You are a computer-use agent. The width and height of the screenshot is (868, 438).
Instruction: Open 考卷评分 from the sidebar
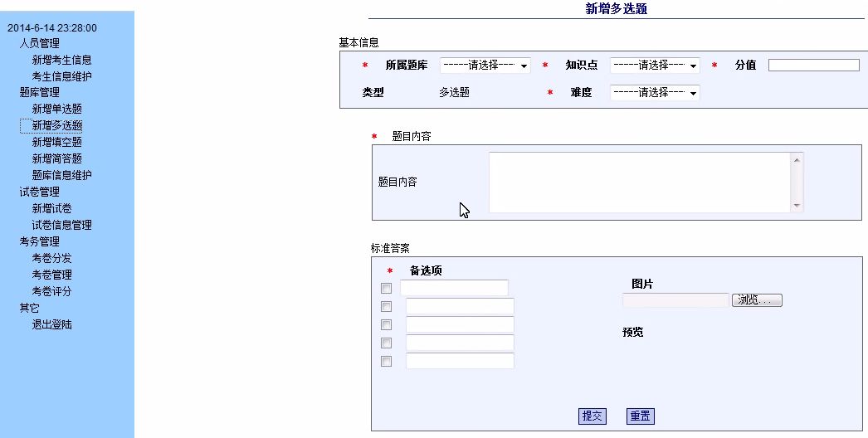52,291
